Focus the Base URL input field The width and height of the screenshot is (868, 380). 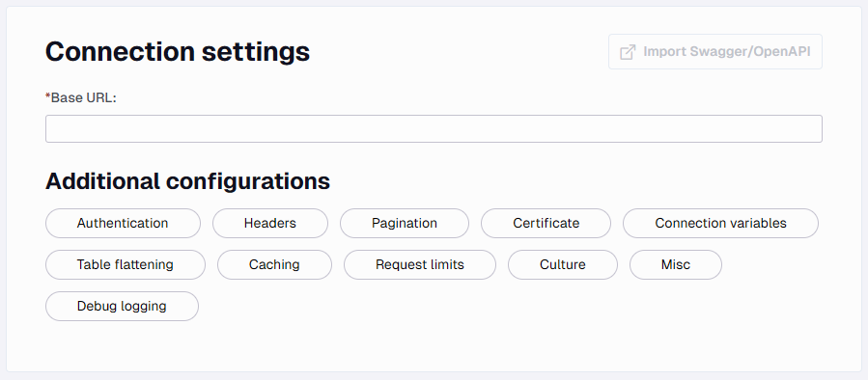434,129
